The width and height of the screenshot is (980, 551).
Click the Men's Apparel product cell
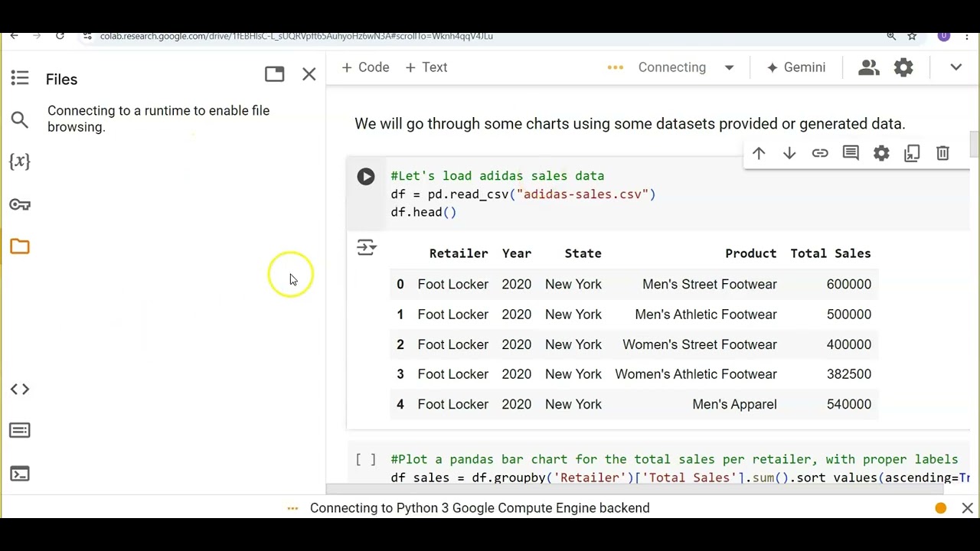[x=734, y=404]
